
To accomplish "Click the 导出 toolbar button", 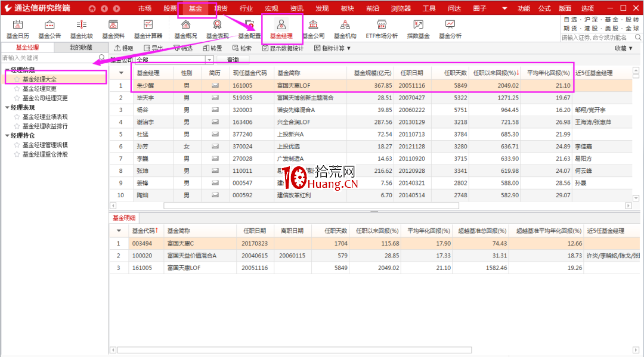I will click(x=153, y=48).
